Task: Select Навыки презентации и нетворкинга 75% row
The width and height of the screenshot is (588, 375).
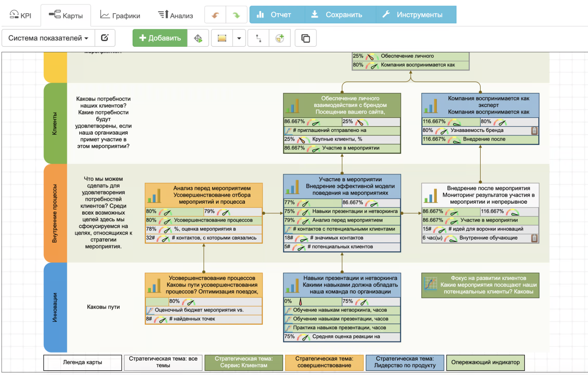Action: 342,212
